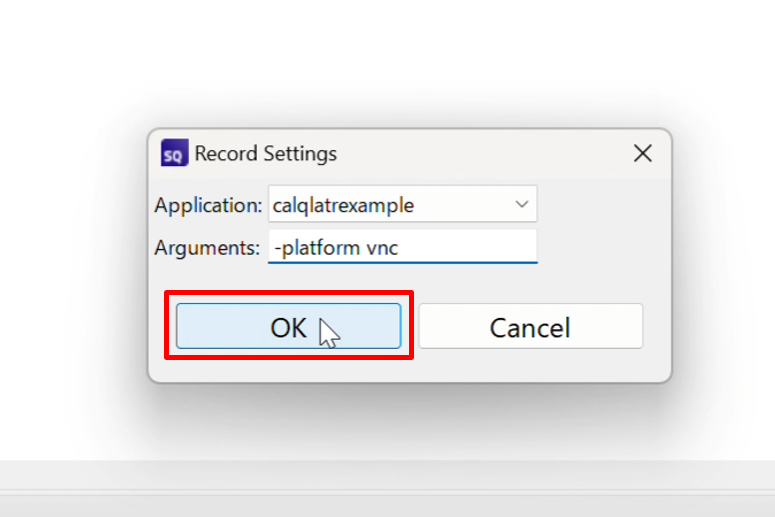
Task: Click the Squish SQ icon in title bar
Action: (174, 153)
